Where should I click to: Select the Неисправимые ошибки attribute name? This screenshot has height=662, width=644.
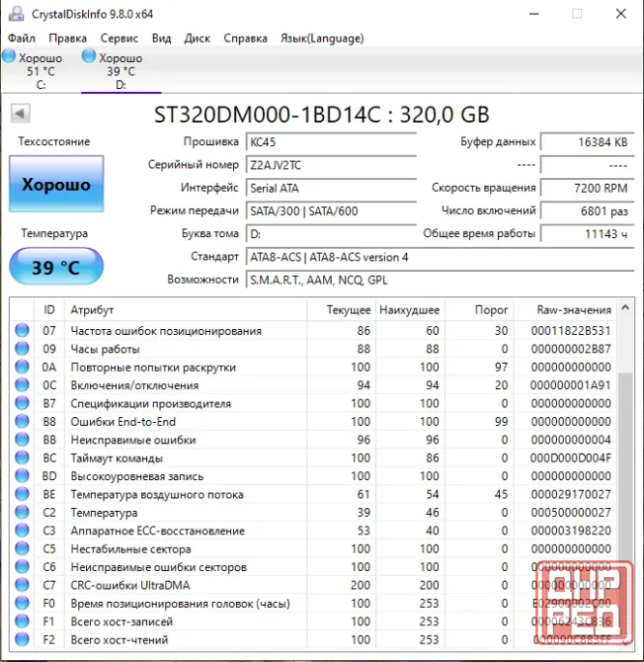pyautogui.click(x=133, y=440)
